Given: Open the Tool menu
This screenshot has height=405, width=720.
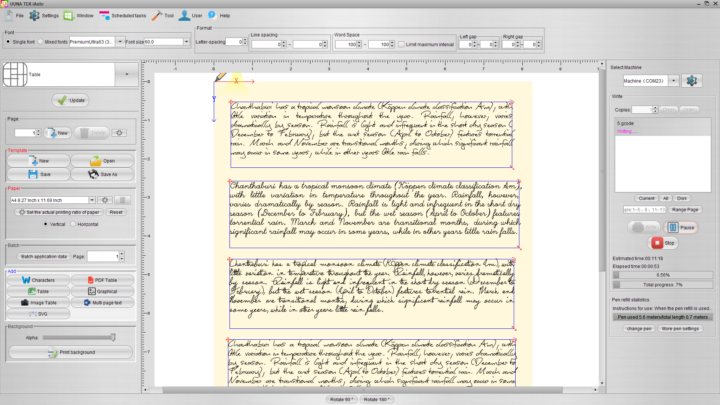Looking at the screenshot, I should pos(163,16).
